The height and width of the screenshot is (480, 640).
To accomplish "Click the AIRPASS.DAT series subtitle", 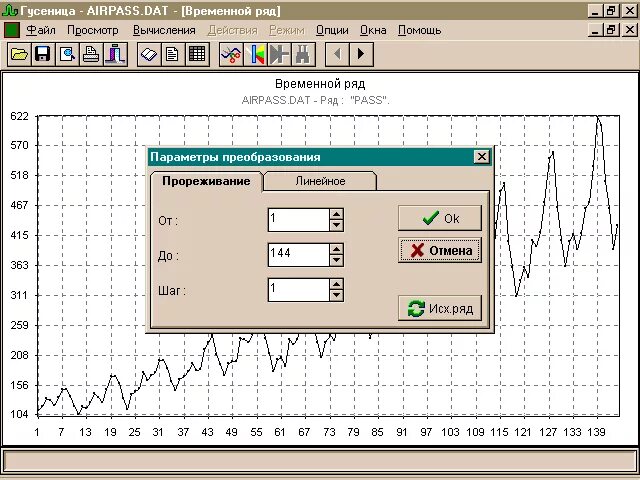I will (x=316, y=100).
